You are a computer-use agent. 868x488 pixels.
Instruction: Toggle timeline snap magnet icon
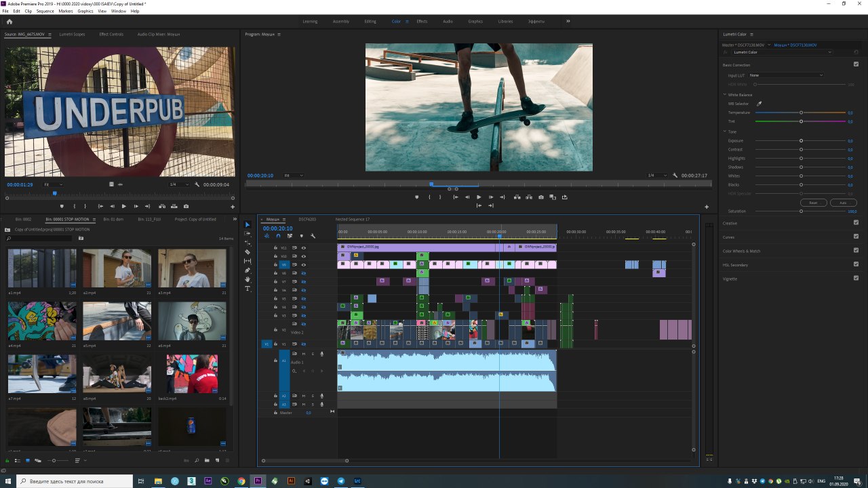coord(278,236)
